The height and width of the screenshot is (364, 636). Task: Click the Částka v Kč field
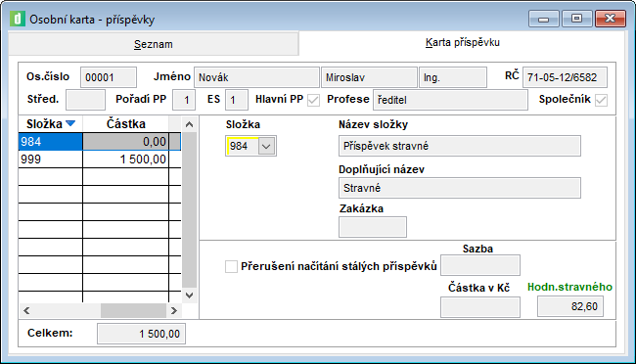pos(480,307)
